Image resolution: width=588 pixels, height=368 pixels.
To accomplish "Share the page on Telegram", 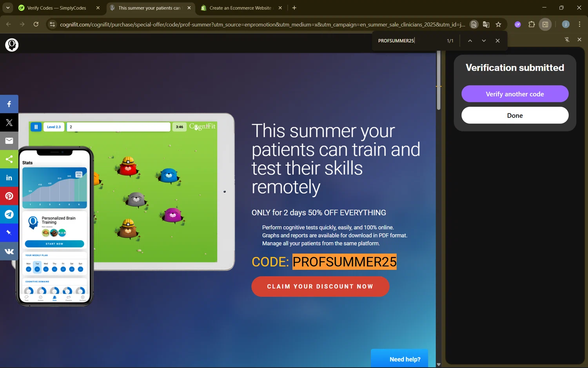I will pyautogui.click(x=9, y=214).
